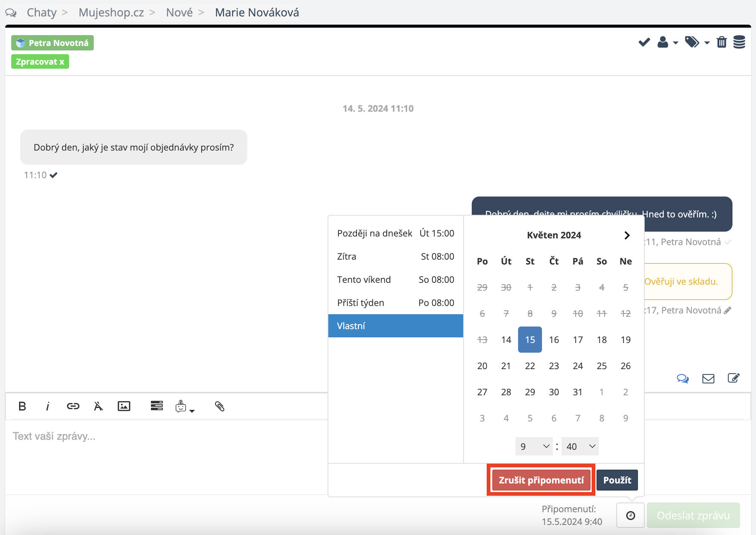
Task: Switch to email reply mode icon
Action: [x=708, y=378]
